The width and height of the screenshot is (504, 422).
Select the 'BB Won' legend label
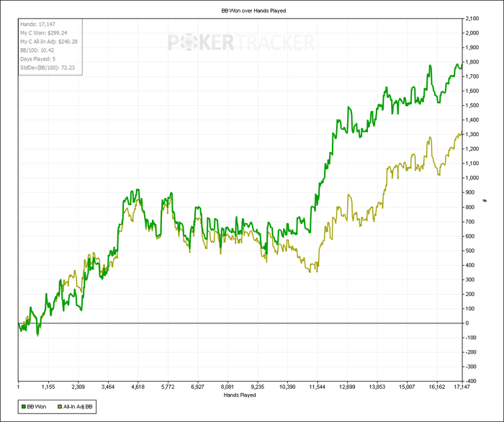pyautogui.click(x=37, y=407)
